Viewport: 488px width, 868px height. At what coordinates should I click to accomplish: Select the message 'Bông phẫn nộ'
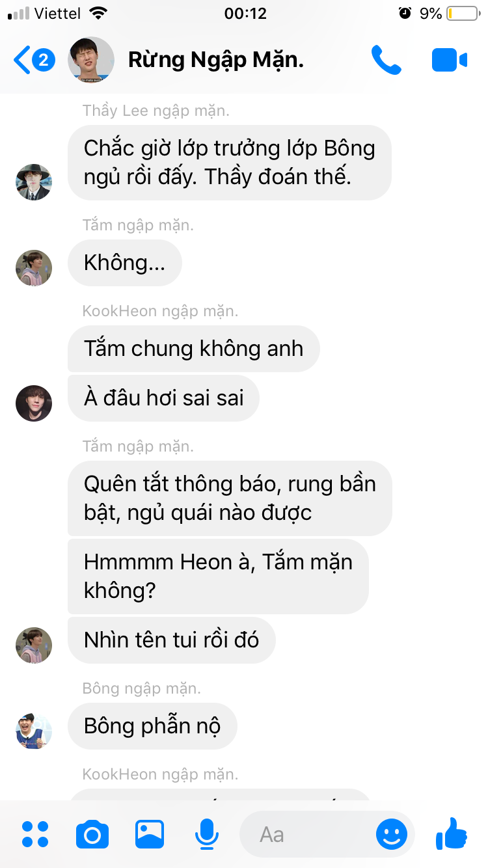pyautogui.click(x=152, y=726)
